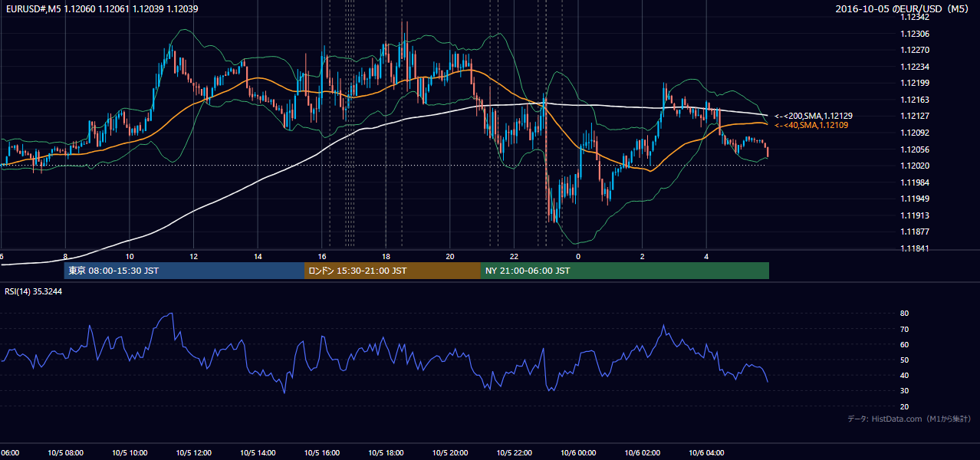
Task: Click hour tick 14 under the price chart
Action: tap(258, 256)
